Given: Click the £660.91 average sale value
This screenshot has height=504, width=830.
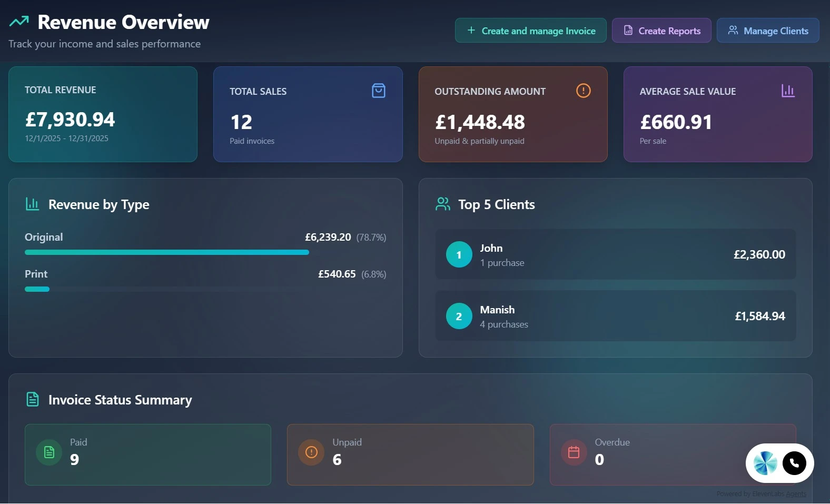Looking at the screenshot, I should (676, 122).
